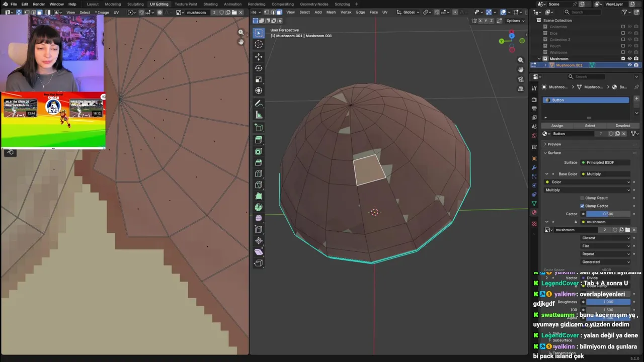Activate the Annotate pencil tool
The height and width of the screenshot is (362, 644).
[259, 104]
